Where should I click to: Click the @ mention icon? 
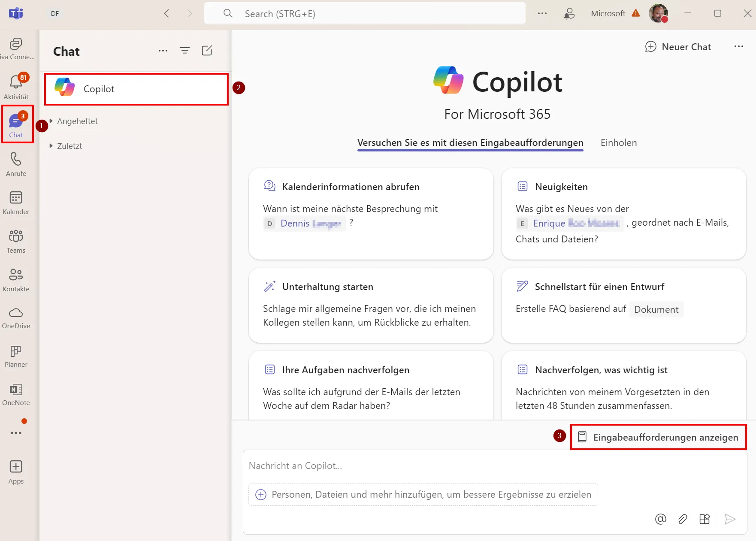pyautogui.click(x=661, y=519)
